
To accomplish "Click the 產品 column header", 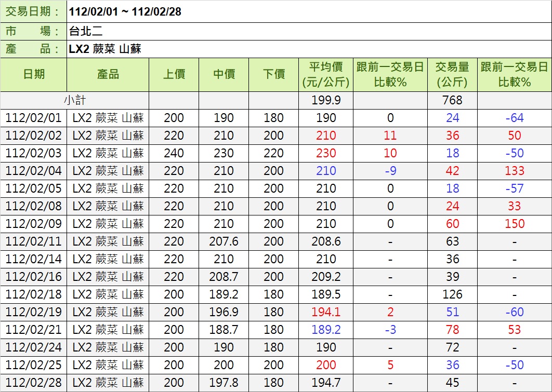I will 108,74.
